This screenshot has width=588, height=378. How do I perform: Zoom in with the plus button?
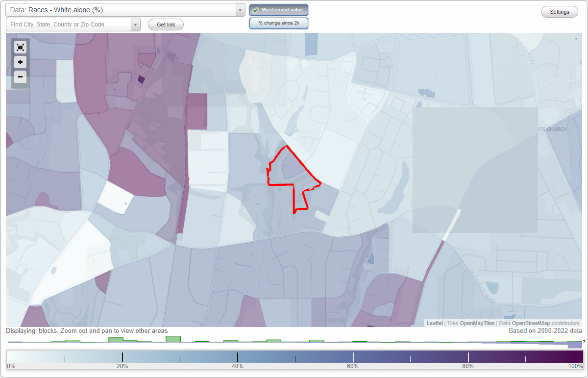click(20, 62)
